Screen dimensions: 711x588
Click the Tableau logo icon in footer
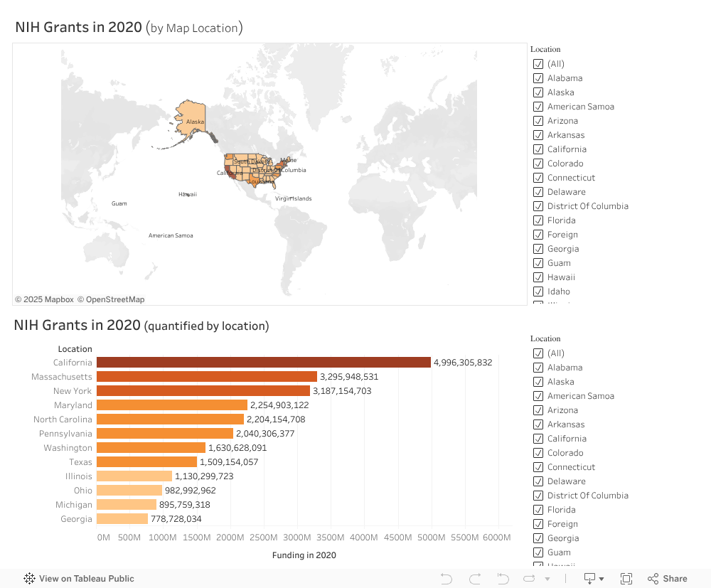pyautogui.click(x=29, y=579)
